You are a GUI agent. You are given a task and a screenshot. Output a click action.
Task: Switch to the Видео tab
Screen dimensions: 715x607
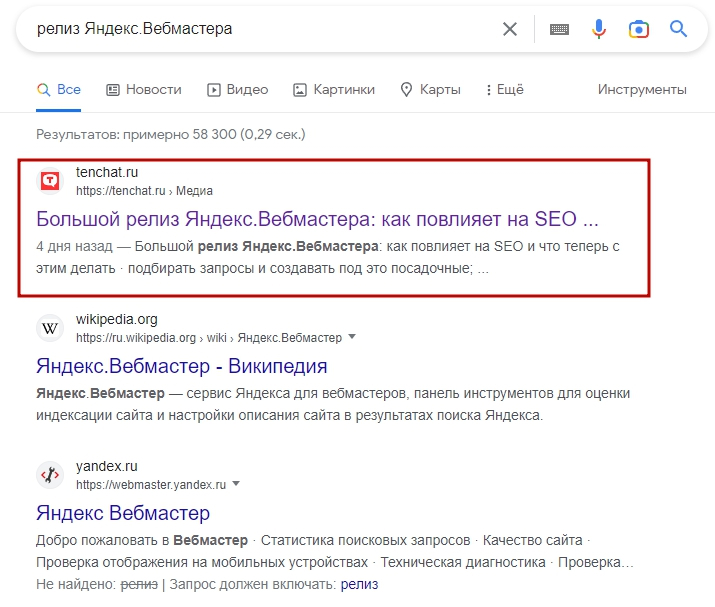point(237,89)
